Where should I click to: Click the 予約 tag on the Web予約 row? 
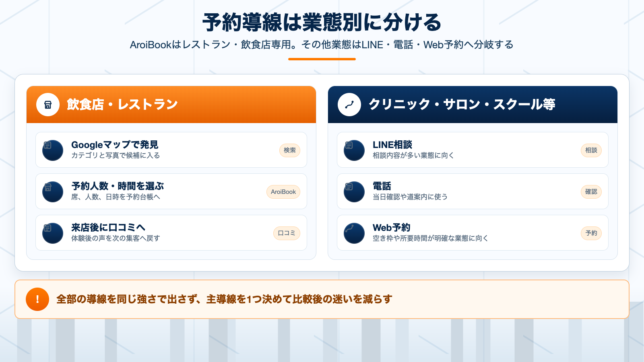click(591, 233)
